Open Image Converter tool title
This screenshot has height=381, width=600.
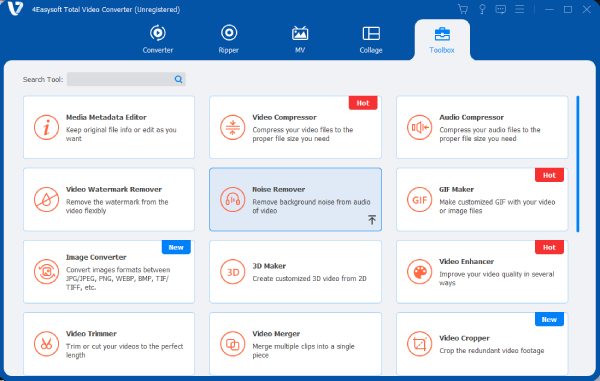tap(96, 257)
